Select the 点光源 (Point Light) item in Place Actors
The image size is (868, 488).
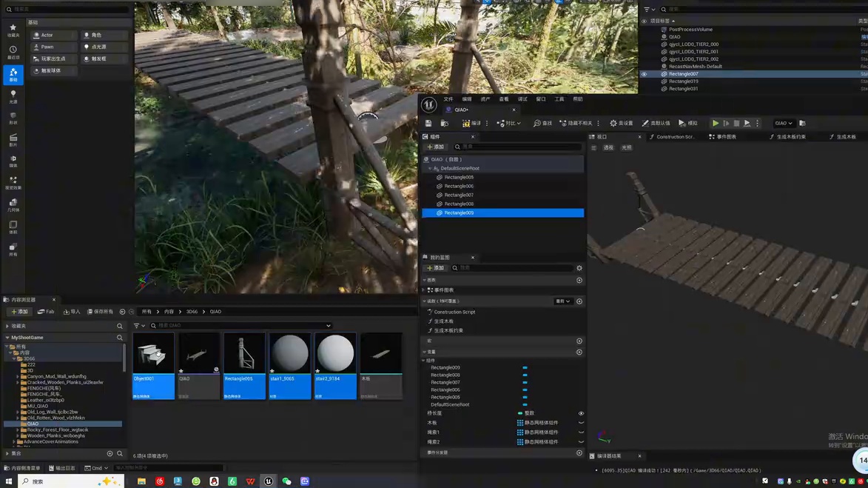click(104, 47)
